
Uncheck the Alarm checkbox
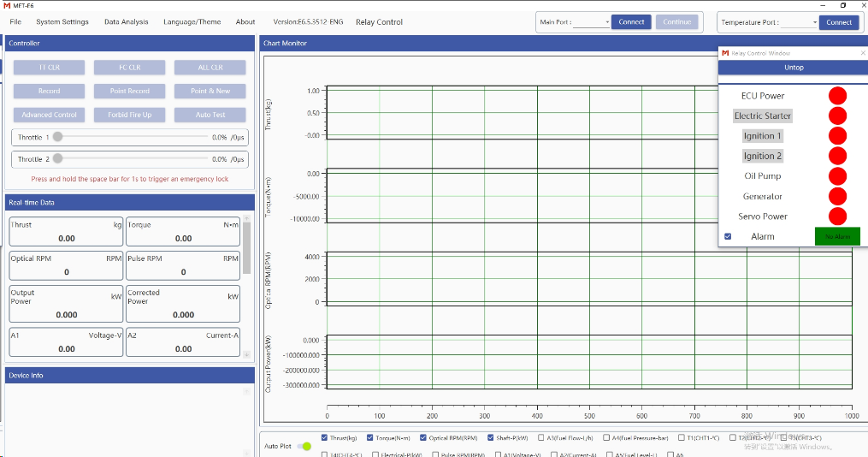728,236
